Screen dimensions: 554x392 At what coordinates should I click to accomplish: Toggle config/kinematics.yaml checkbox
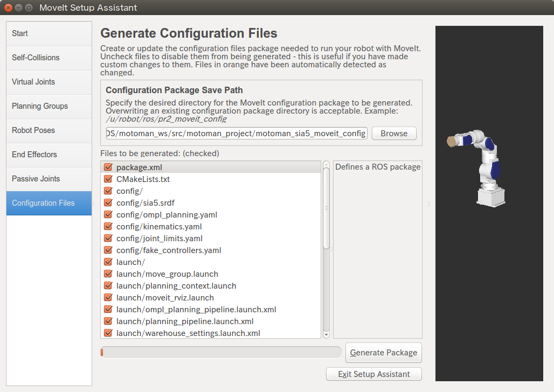pos(108,226)
